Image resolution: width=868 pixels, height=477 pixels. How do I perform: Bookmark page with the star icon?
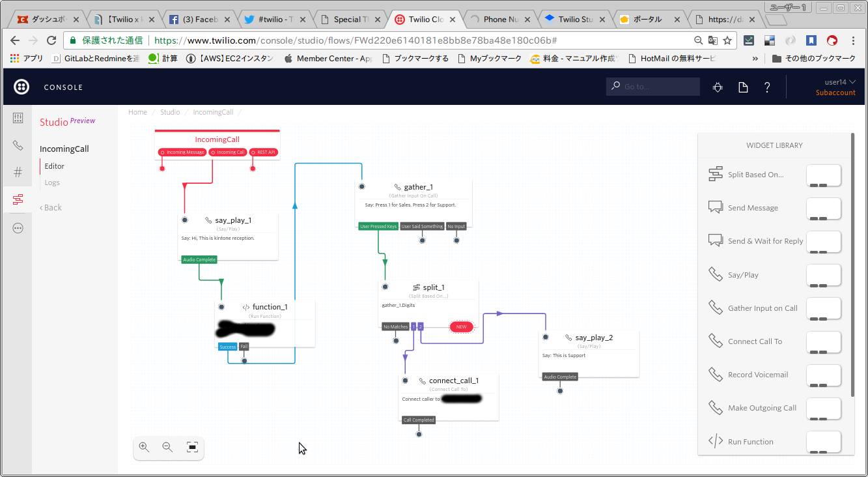pos(727,40)
